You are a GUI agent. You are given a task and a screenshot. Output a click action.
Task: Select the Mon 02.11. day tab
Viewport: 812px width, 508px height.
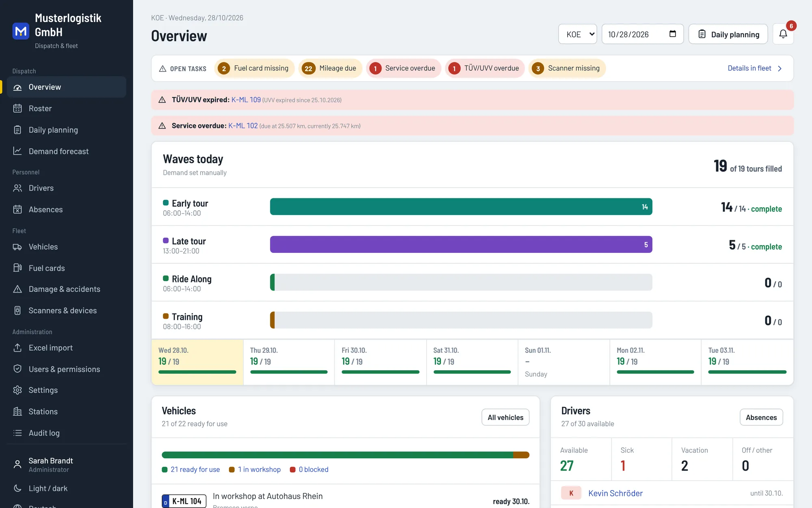point(655,362)
